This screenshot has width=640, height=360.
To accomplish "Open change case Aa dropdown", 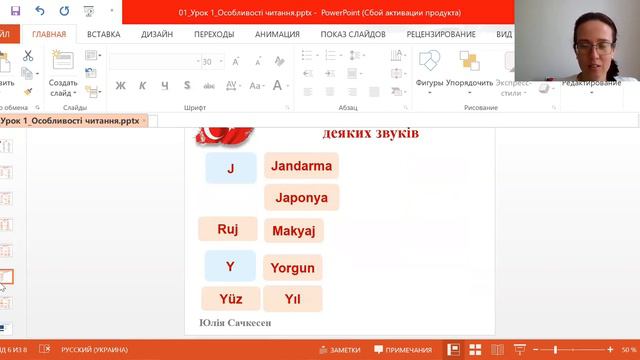I will point(257,86).
